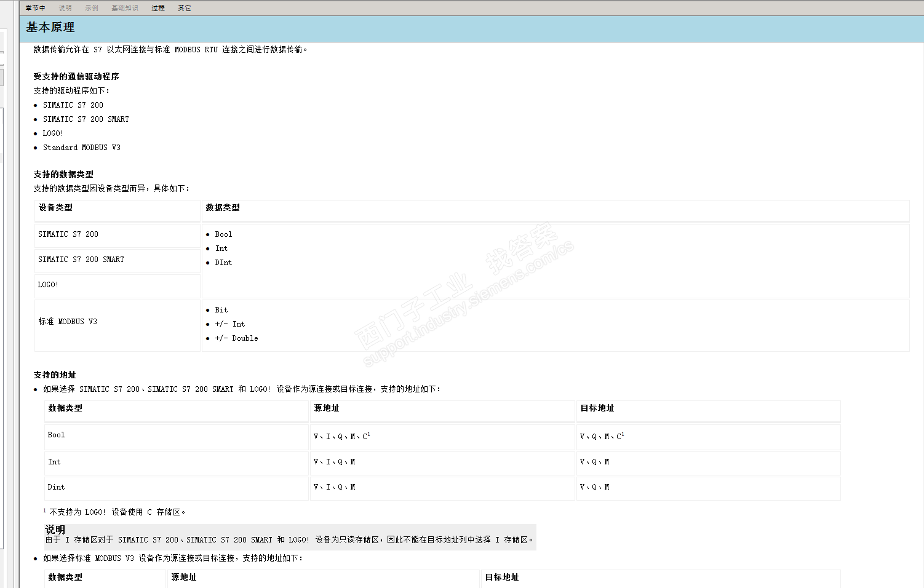
Task: Select 示例 in the top navigation bar
Action: tap(92, 8)
